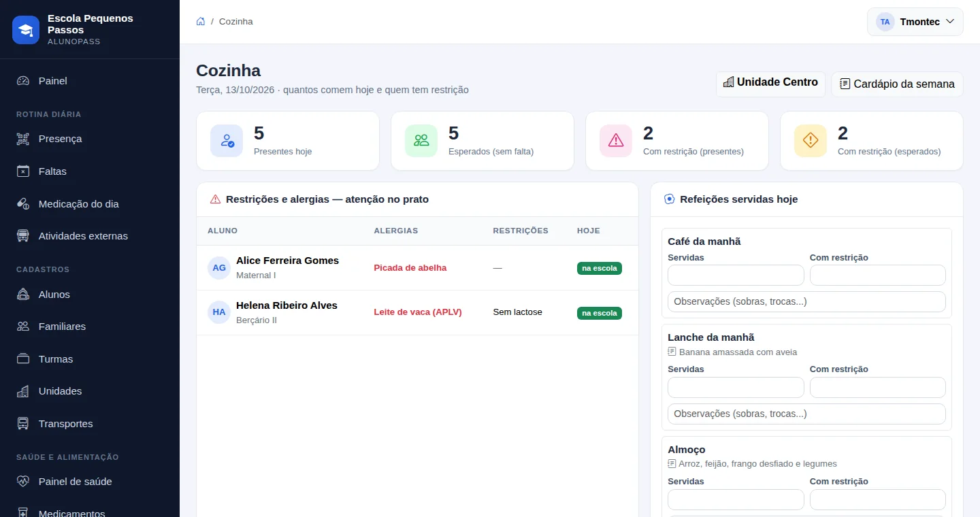Screen dimensions: 980x517
Task: Select the Unidade Centro button
Action: pyautogui.click(x=770, y=84)
